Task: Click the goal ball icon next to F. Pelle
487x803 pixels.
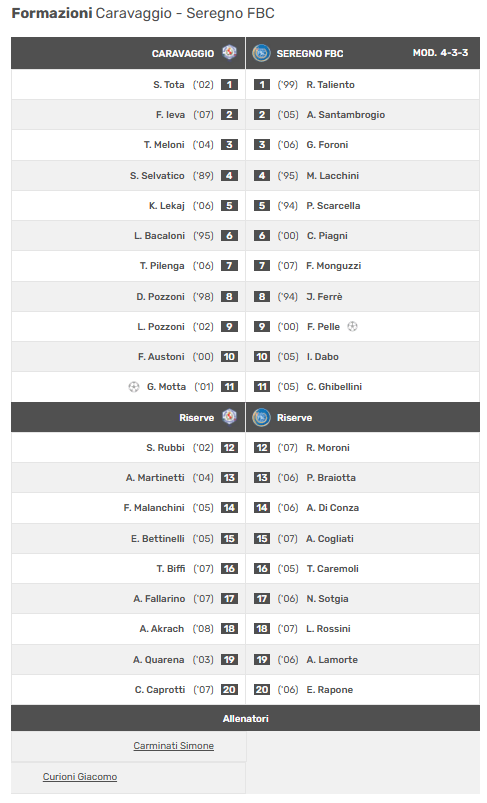Action: click(x=352, y=326)
